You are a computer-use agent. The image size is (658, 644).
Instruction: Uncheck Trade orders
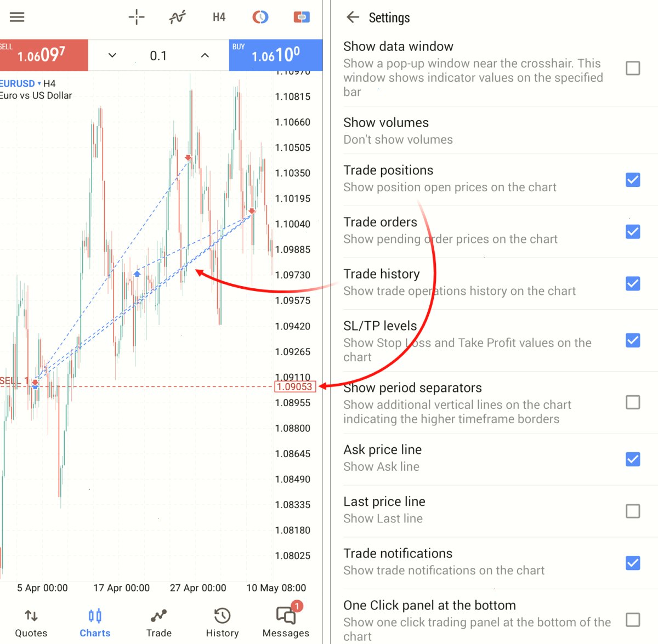click(633, 231)
